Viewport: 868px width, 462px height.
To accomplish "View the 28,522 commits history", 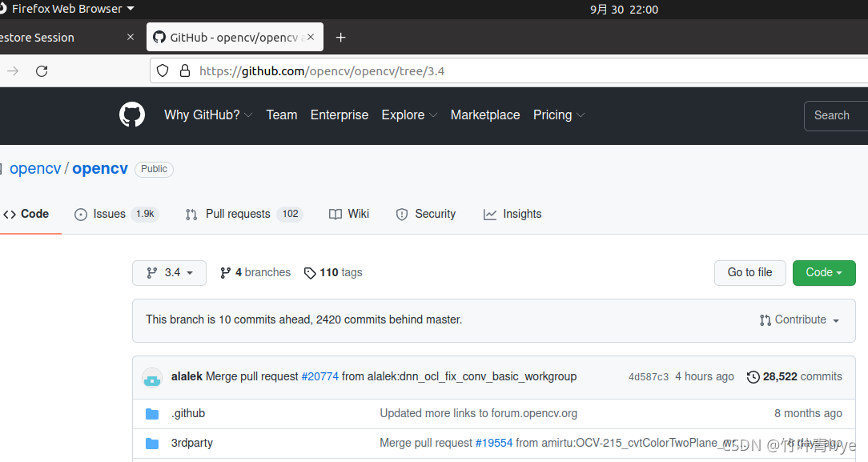I will 795,377.
